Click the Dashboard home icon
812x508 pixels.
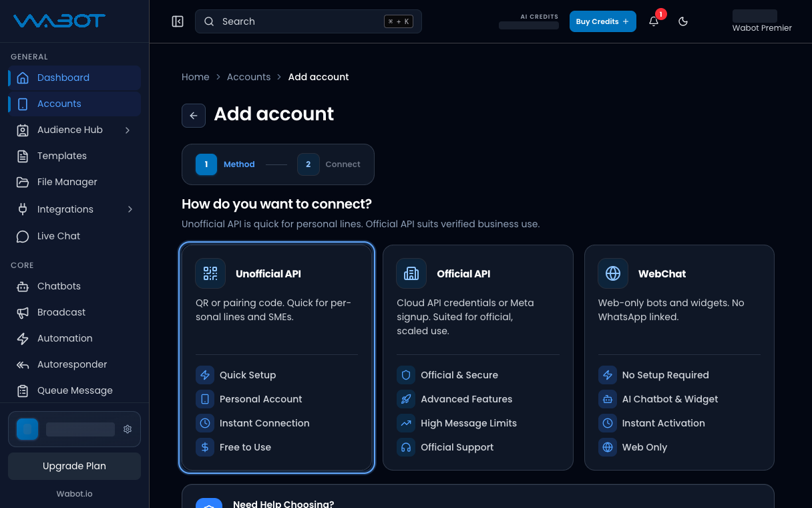click(23, 78)
